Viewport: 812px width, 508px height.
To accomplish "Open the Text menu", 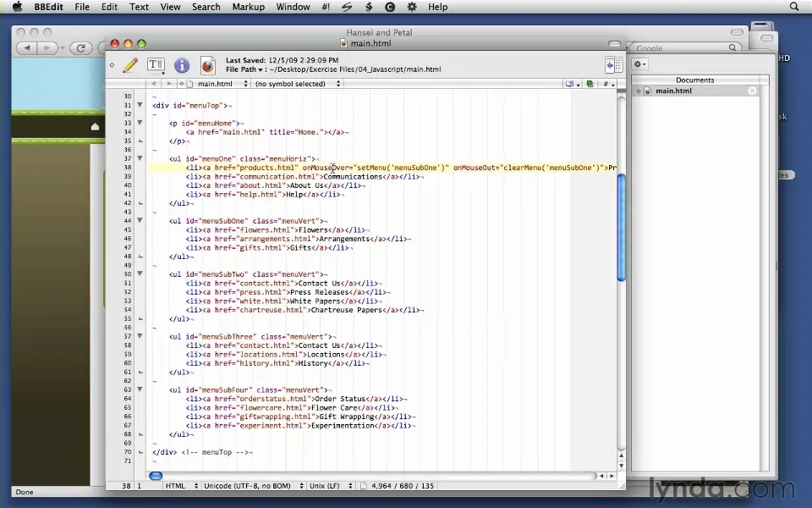I will [x=139, y=7].
